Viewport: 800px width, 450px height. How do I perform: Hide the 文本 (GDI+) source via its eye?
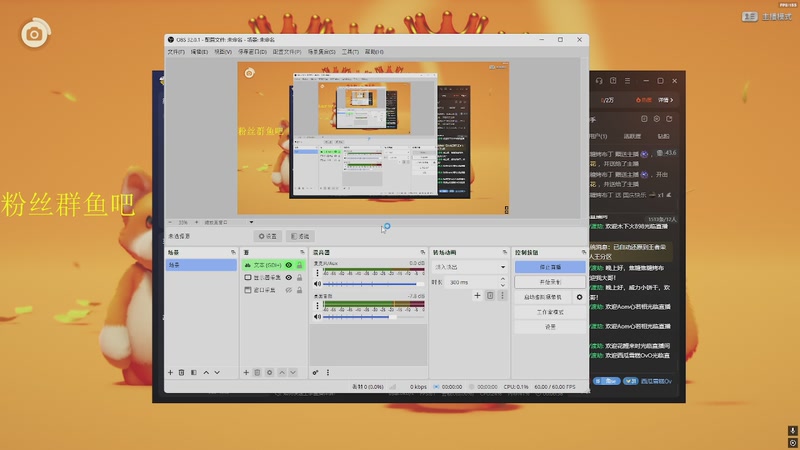tap(289, 265)
